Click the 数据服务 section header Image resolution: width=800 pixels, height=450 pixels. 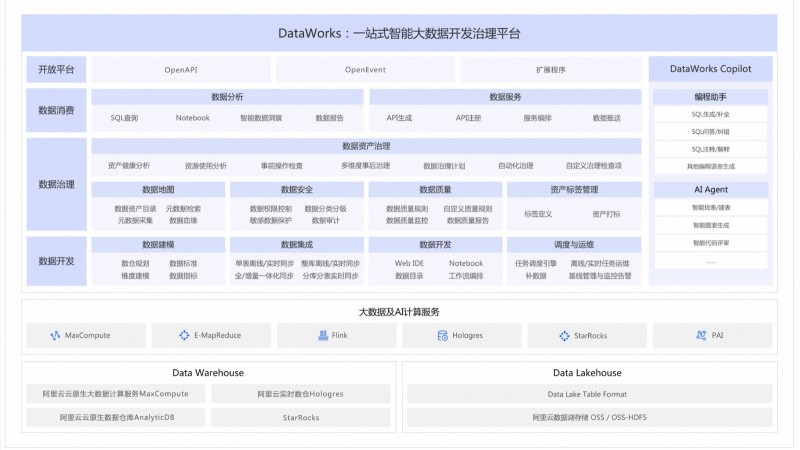coord(505,97)
